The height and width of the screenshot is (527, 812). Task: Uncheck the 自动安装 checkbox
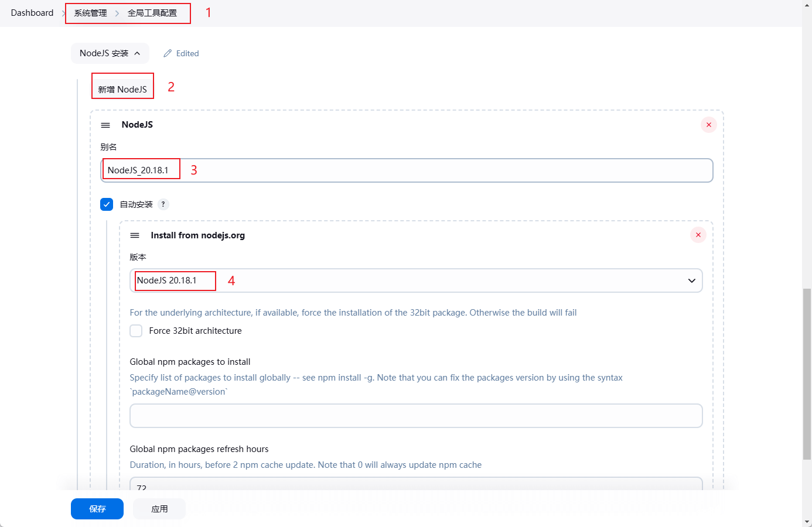point(107,204)
